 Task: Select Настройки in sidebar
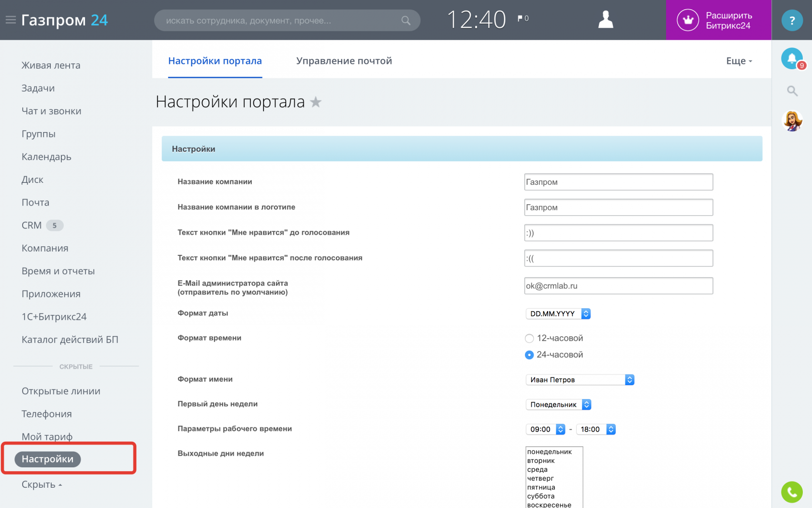[47, 459]
